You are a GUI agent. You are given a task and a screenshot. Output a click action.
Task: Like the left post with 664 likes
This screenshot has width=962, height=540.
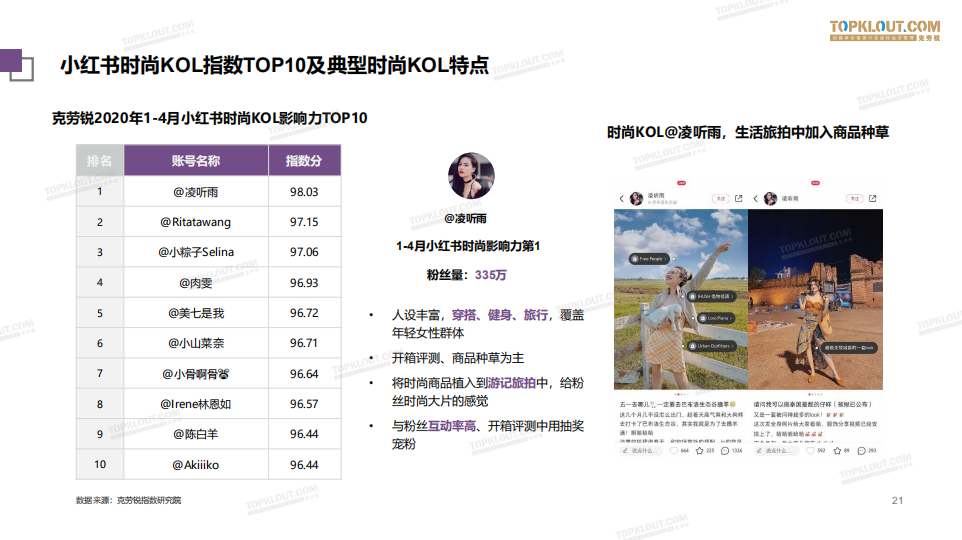point(674,450)
